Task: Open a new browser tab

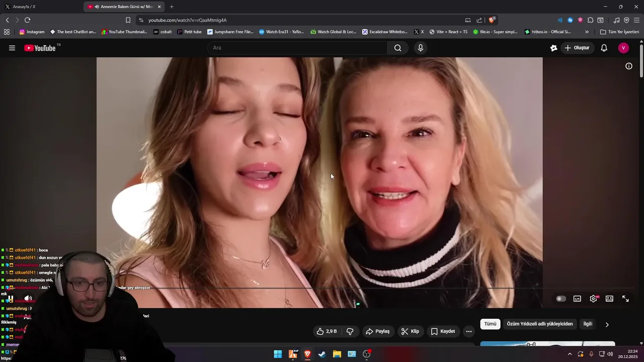Action: pos(172,7)
